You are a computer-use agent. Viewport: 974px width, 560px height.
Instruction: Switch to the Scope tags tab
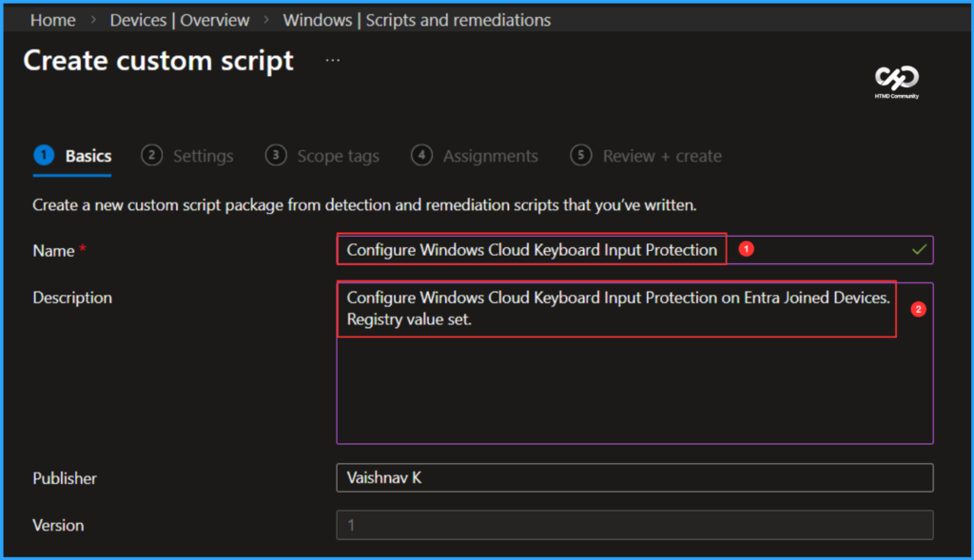pyautogui.click(x=337, y=155)
